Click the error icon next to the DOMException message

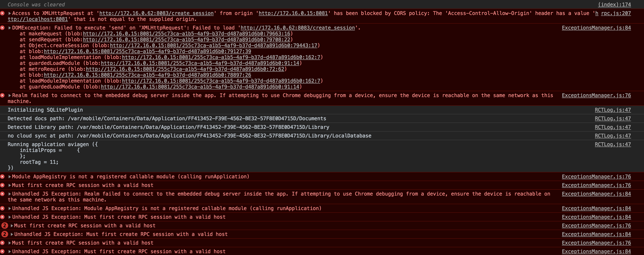pos(3,28)
